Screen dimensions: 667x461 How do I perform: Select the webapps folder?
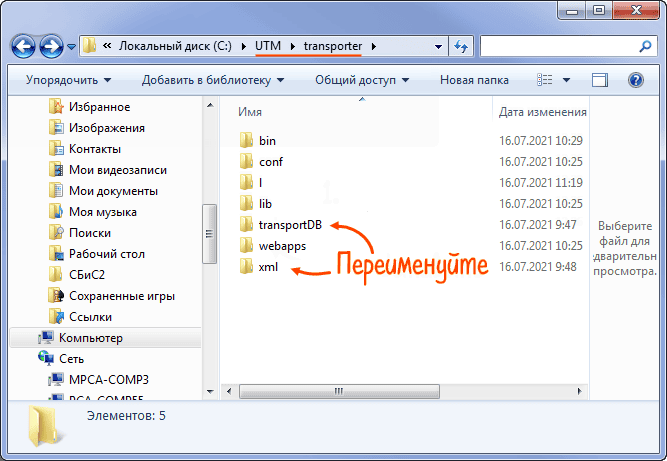tap(282, 245)
